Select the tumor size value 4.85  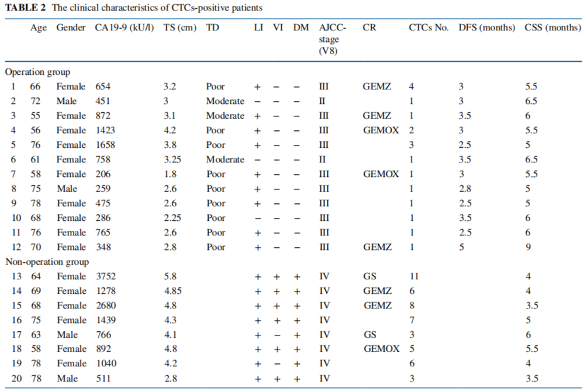click(172, 291)
